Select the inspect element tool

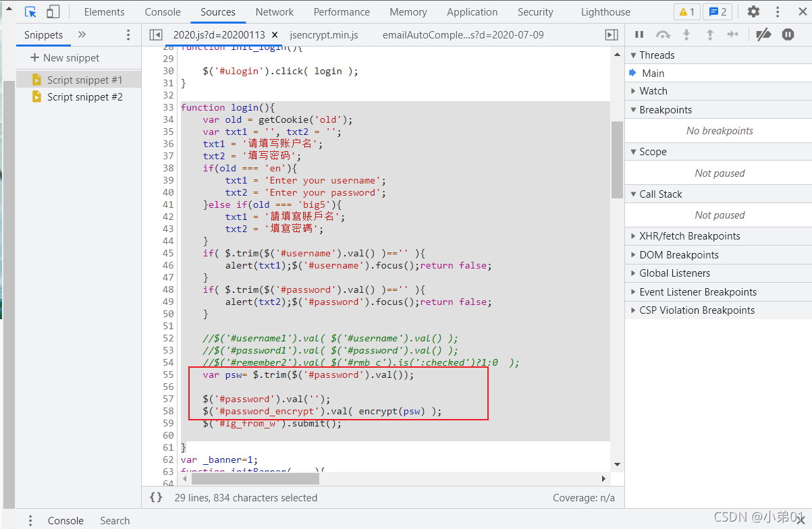click(x=30, y=11)
